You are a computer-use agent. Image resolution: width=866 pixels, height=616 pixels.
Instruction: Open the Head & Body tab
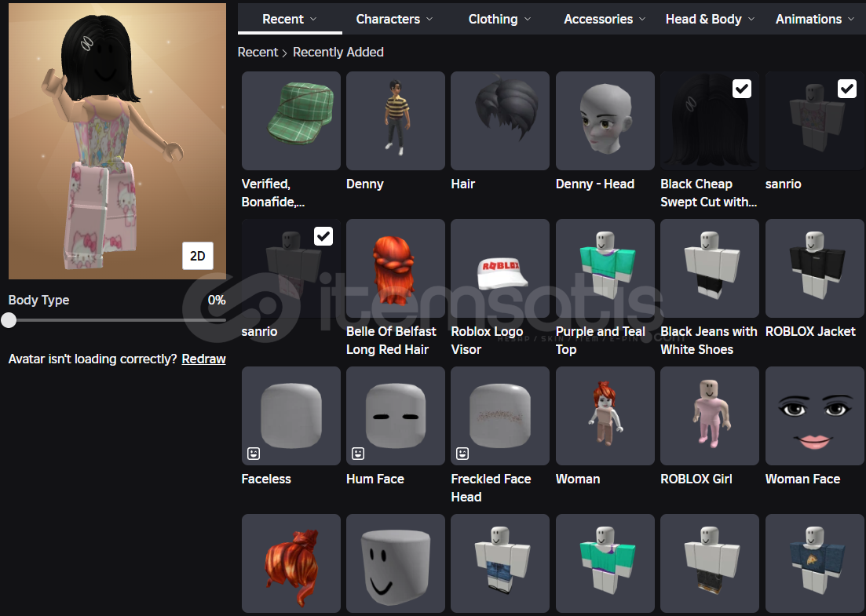point(709,19)
